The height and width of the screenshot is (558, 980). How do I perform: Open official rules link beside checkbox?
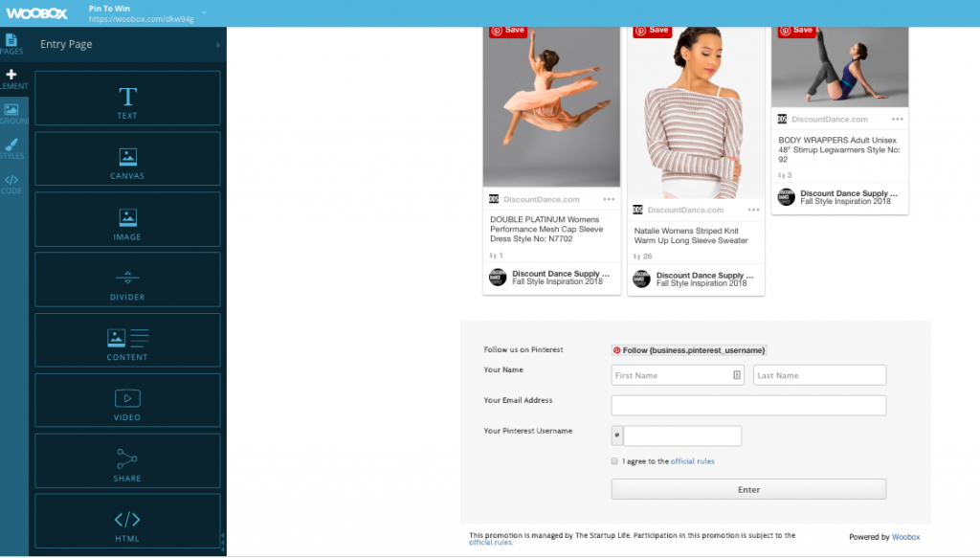pyautogui.click(x=693, y=461)
